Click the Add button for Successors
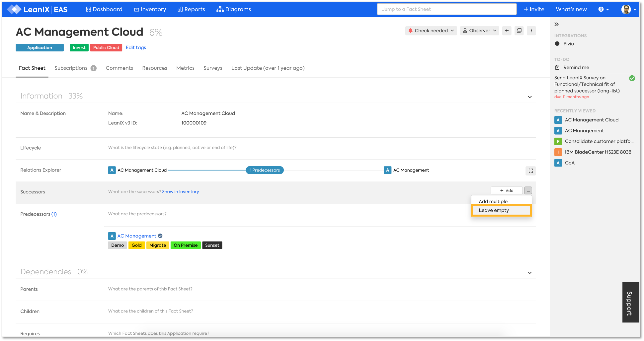Screen dimensions: 644x341 tap(507, 190)
